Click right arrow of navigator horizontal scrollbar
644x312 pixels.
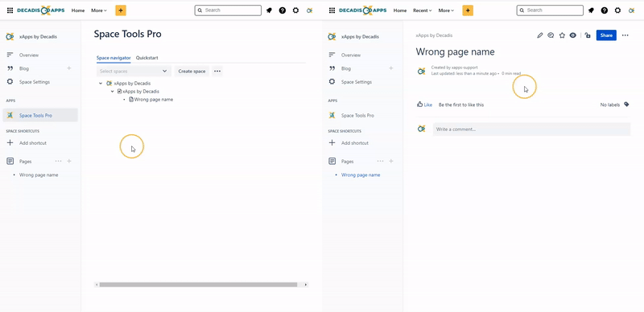click(306, 285)
